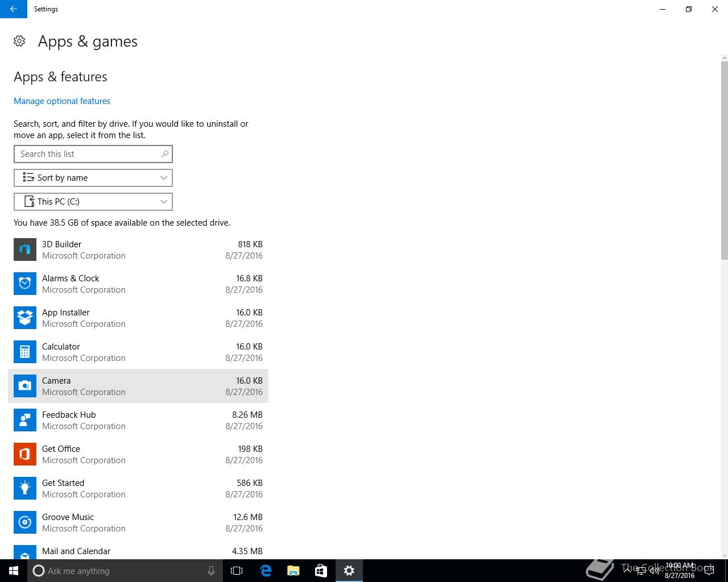
Task: Click the Feedback Hub icon
Action: point(25,420)
